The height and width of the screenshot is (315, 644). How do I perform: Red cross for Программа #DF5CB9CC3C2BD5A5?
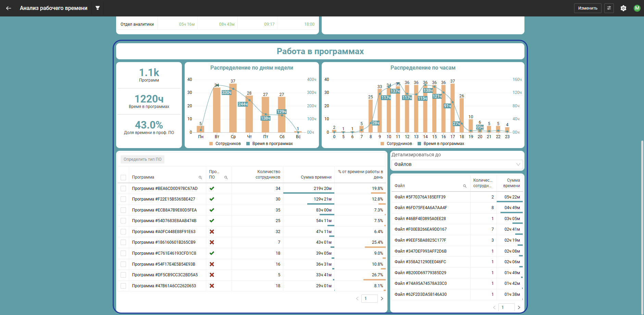212,275
